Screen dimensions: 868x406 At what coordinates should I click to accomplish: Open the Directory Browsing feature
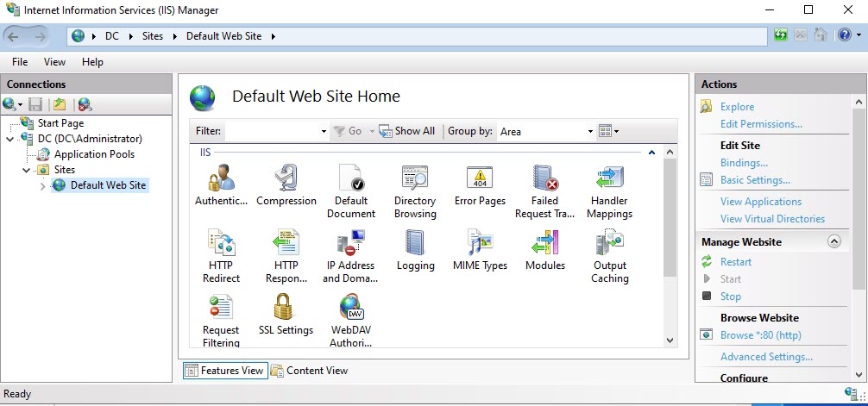415,179
